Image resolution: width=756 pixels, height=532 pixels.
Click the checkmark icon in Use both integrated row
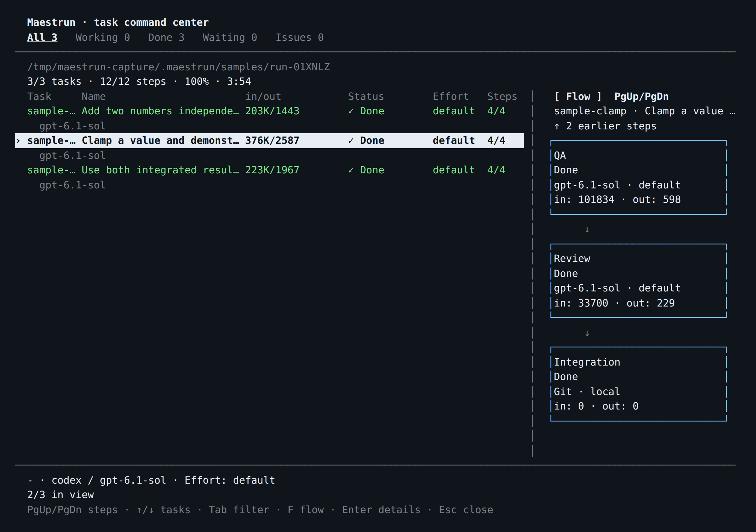click(351, 170)
